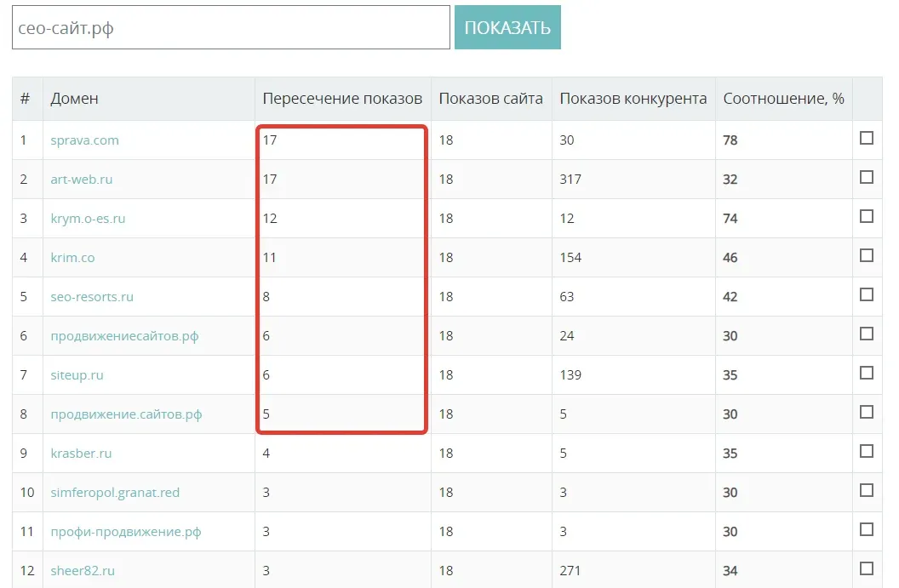Image resolution: width=899 pixels, height=588 pixels.
Task: Click the Показов сайта column header
Action: [490, 99]
